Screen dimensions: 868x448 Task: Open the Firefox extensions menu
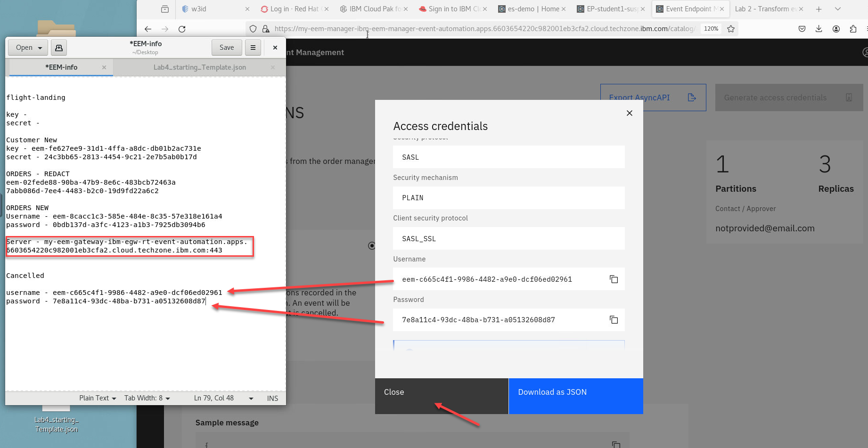pyautogui.click(x=853, y=29)
